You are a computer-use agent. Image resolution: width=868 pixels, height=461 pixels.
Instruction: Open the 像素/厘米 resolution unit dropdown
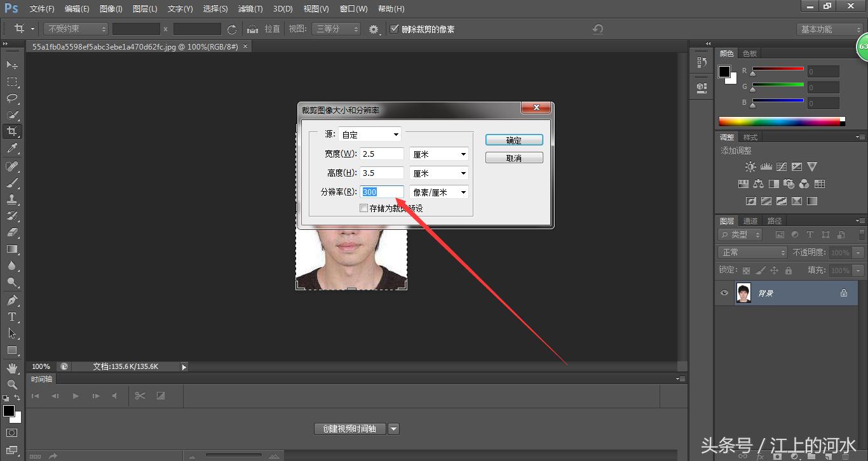pos(439,192)
